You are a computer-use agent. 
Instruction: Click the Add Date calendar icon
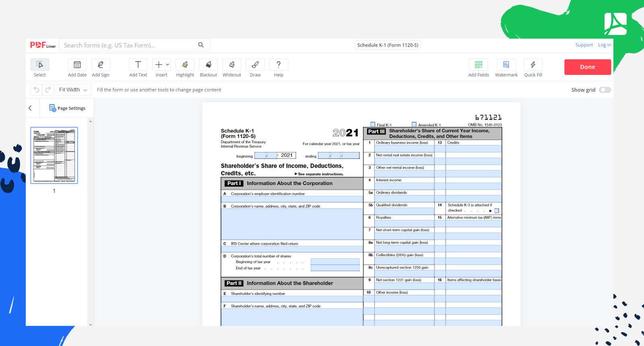[x=77, y=64]
